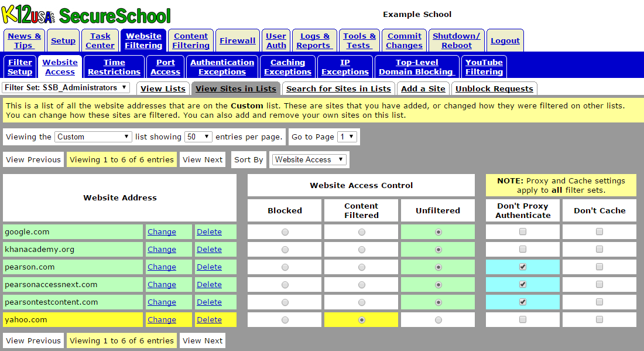This screenshot has height=351, width=644.
Task: Click Change link for khanacademy.org
Action: tap(162, 250)
